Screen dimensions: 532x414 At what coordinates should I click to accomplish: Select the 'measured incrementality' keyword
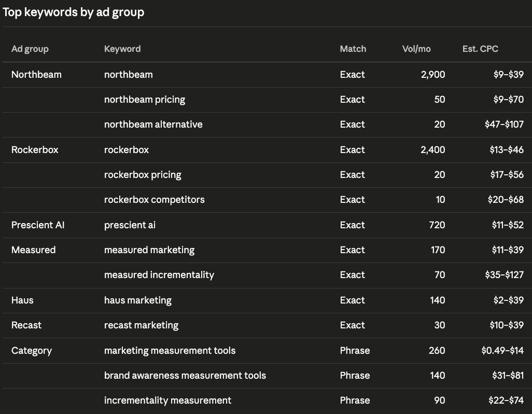click(x=159, y=275)
